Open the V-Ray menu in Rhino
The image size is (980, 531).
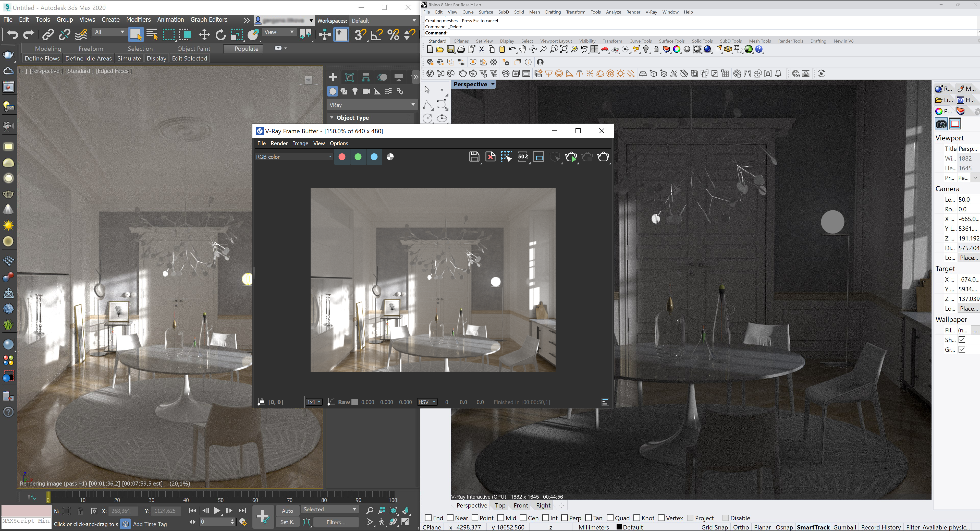click(x=651, y=12)
